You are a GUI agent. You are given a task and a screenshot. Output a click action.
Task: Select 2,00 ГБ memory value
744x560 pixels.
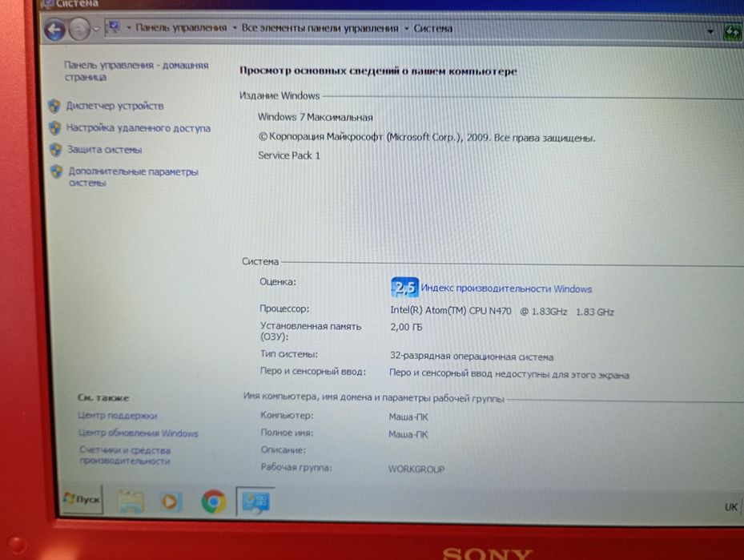click(x=406, y=327)
